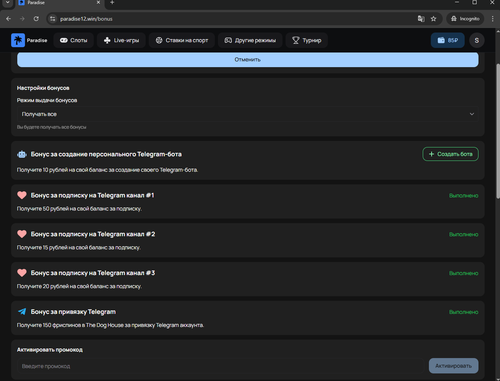Click the page vertical scrollbar

[x=498, y=131]
